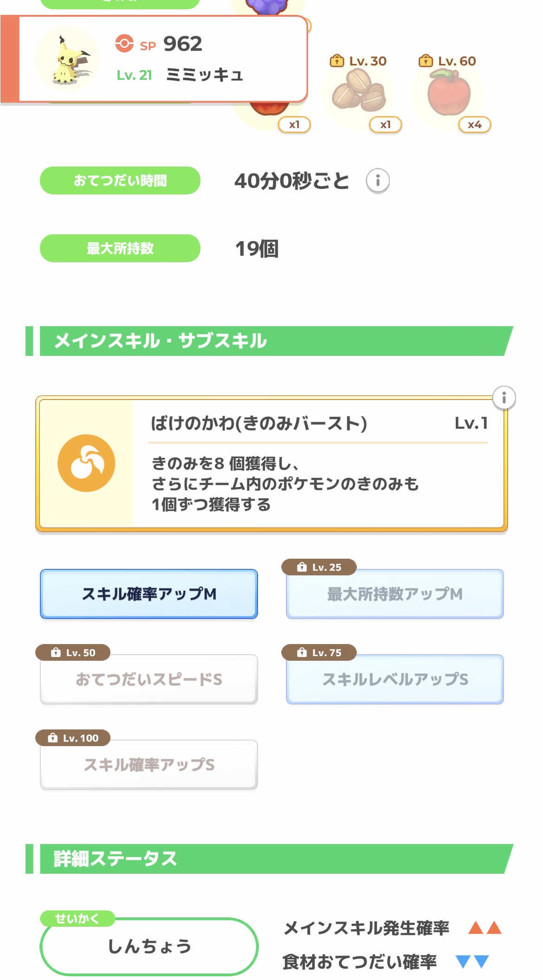Tap the Lv. 100 lock badge

(73, 738)
